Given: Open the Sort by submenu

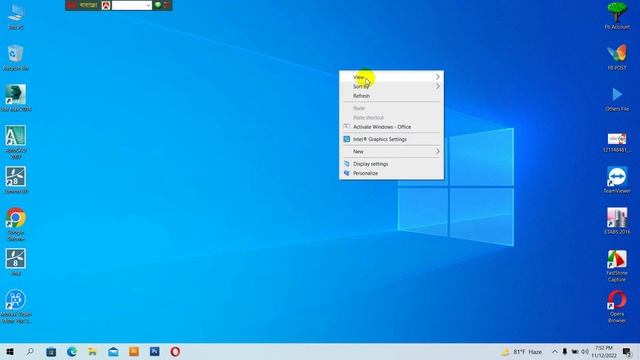Looking at the screenshot, I should click(x=391, y=86).
